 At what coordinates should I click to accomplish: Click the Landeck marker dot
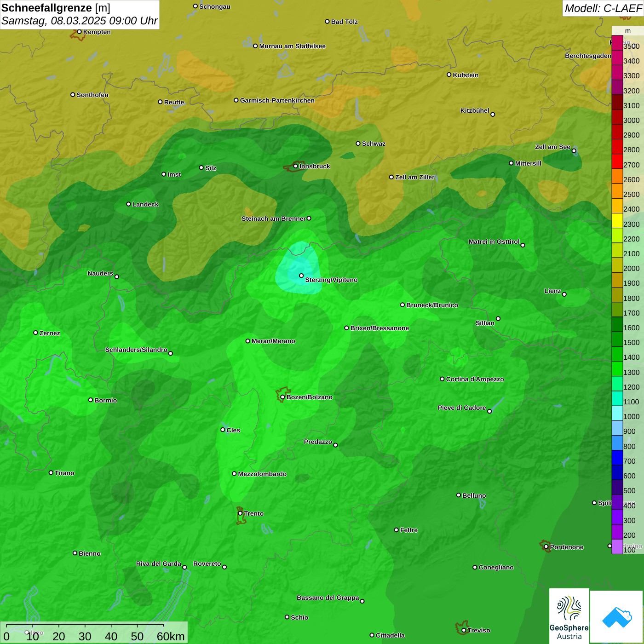click(128, 204)
